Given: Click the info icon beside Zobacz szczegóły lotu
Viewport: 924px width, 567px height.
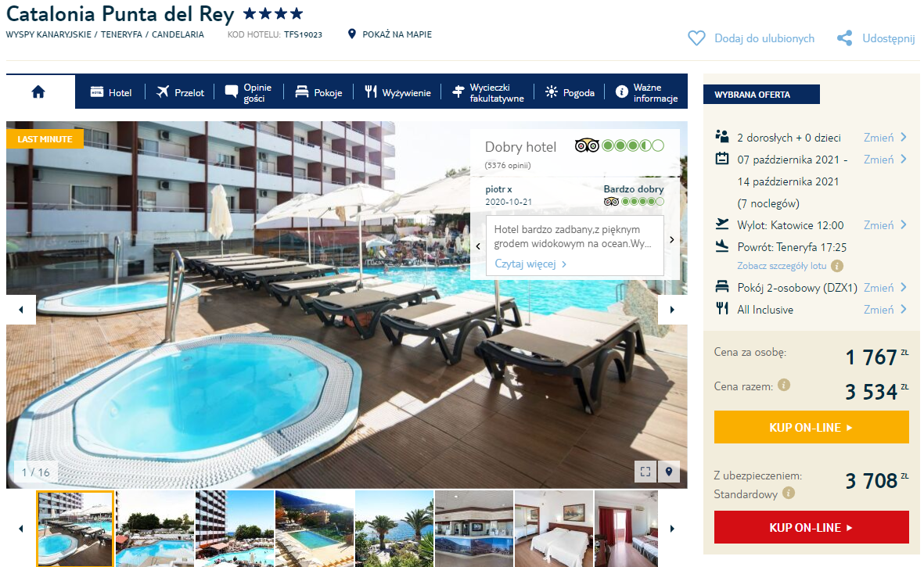Looking at the screenshot, I should (837, 266).
